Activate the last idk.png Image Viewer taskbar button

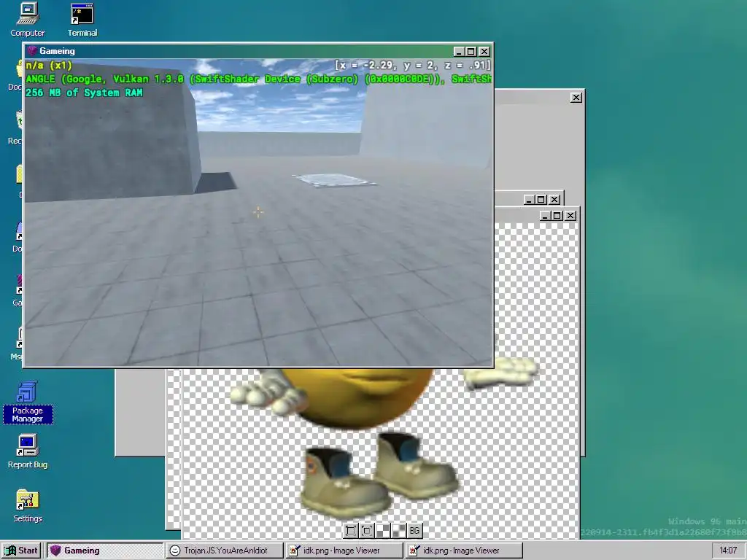(x=464, y=551)
